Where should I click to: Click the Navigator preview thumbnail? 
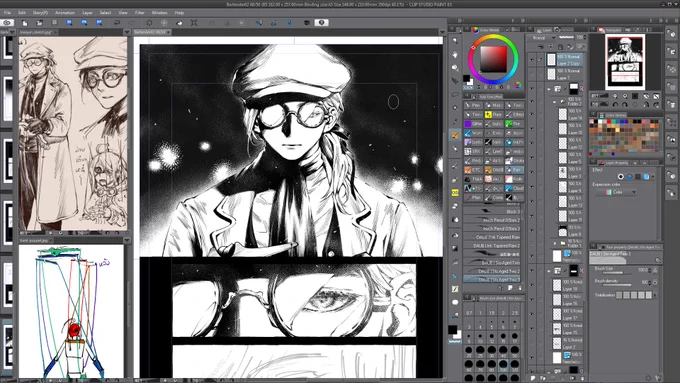(624, 62)
